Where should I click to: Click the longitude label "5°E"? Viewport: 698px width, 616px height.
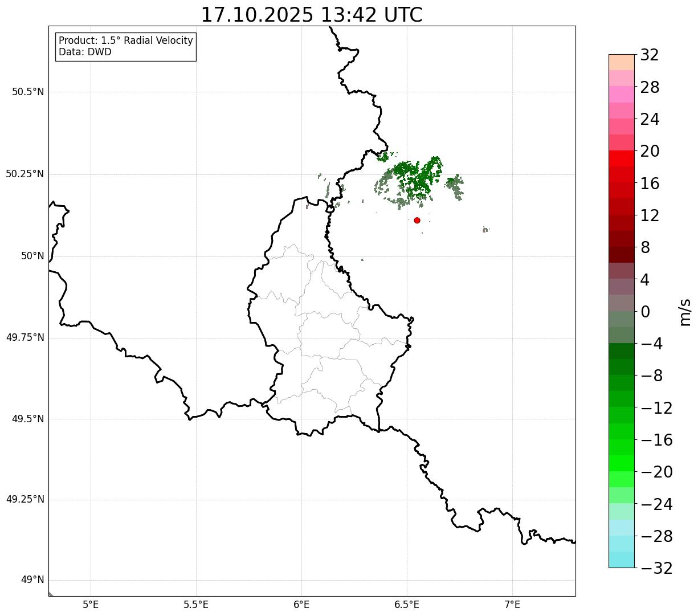[x=91, y=605]
